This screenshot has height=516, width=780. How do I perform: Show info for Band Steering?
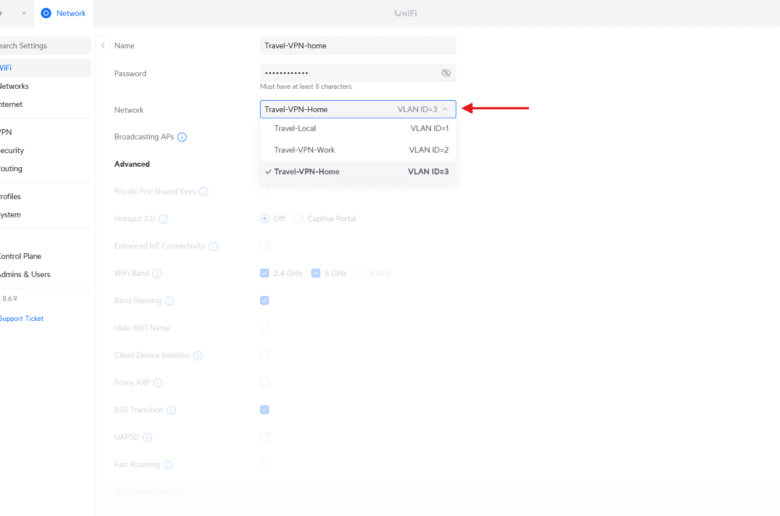pos(170,301)
